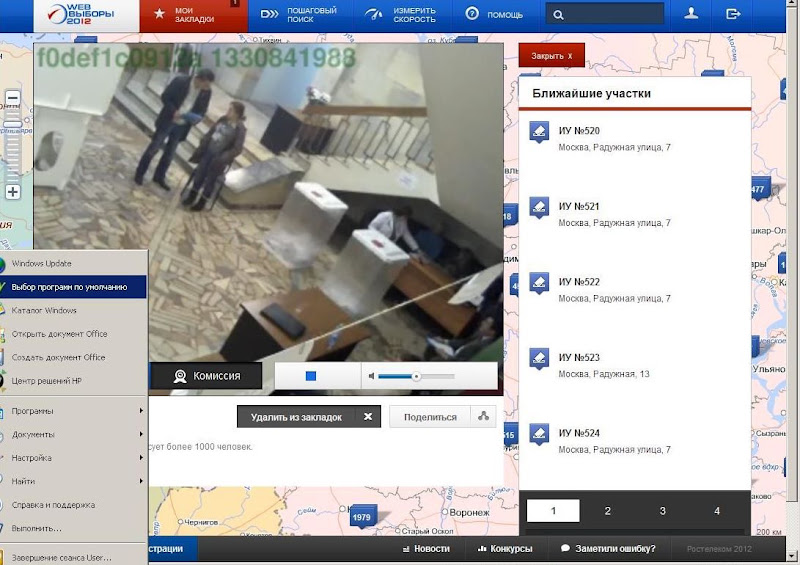Image resolution: width=800 pixels, height=565 pixels.
Task: Click the 1979 map cluster marker
Action: pos(362,517)
